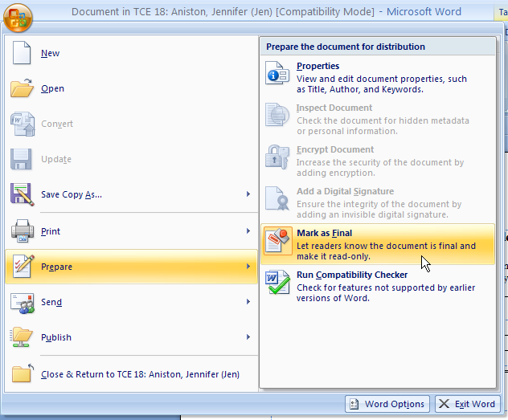
Task: Expand the Prepare submenu arrow
Action: pos(248,267)
